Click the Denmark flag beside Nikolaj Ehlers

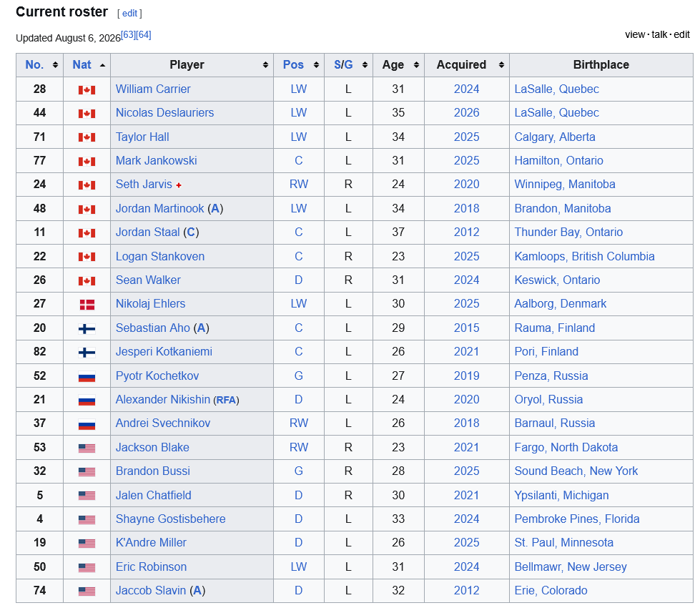87,305
